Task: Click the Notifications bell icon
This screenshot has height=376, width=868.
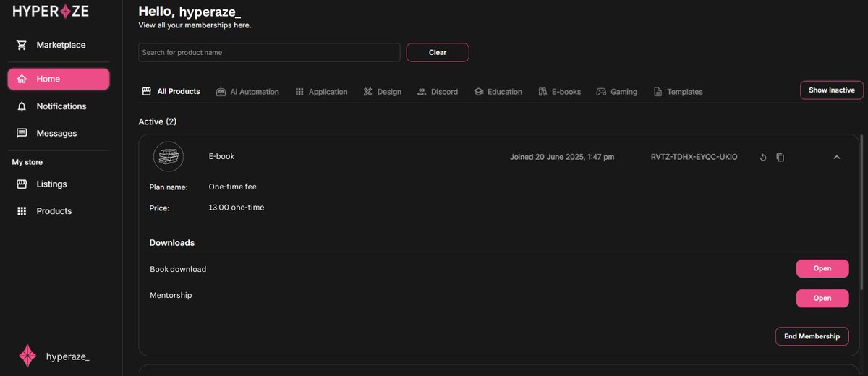Action: point(22,106)
